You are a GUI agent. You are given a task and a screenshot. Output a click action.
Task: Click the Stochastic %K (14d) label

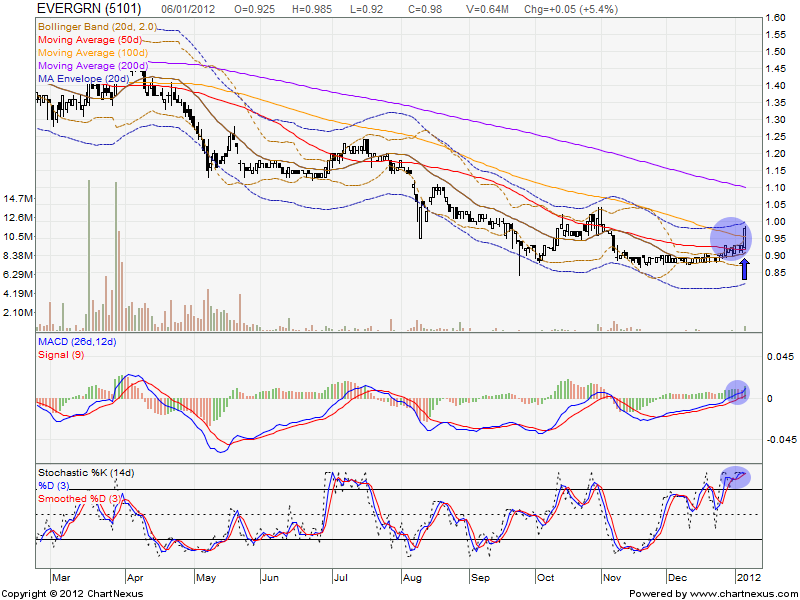(x=86, y=471)
